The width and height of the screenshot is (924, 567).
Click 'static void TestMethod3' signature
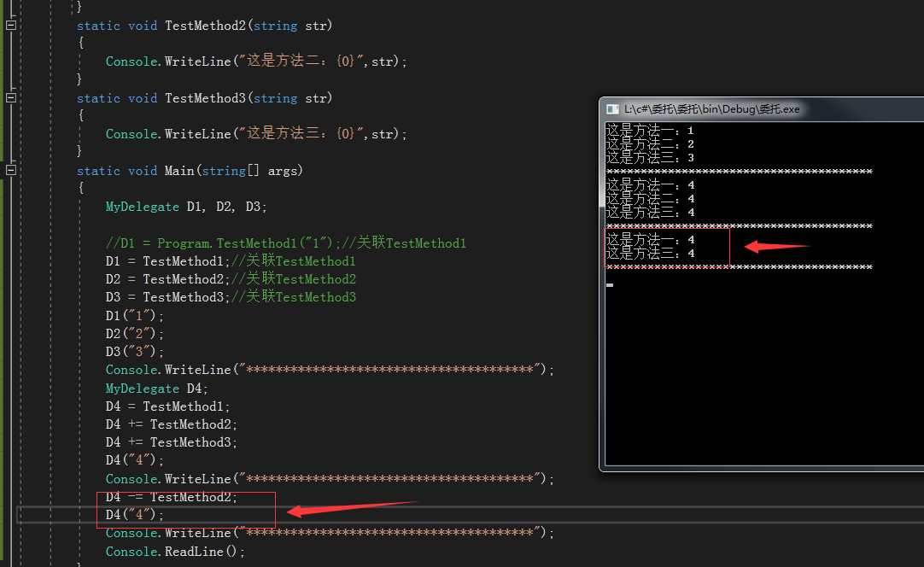click(204, 98)
